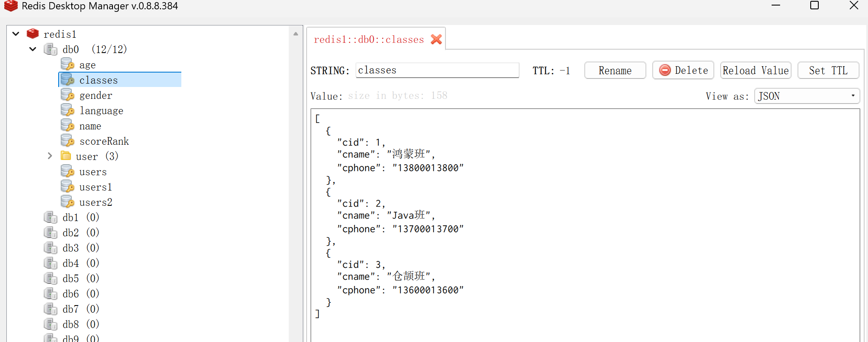This screenshot has width=868, height=342.
Task: Select the users2 key
Action: tap(96, 202)
